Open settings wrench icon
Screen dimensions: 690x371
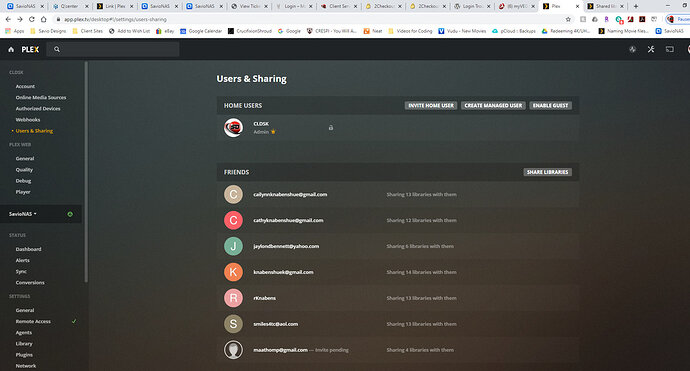click(651, 49)
